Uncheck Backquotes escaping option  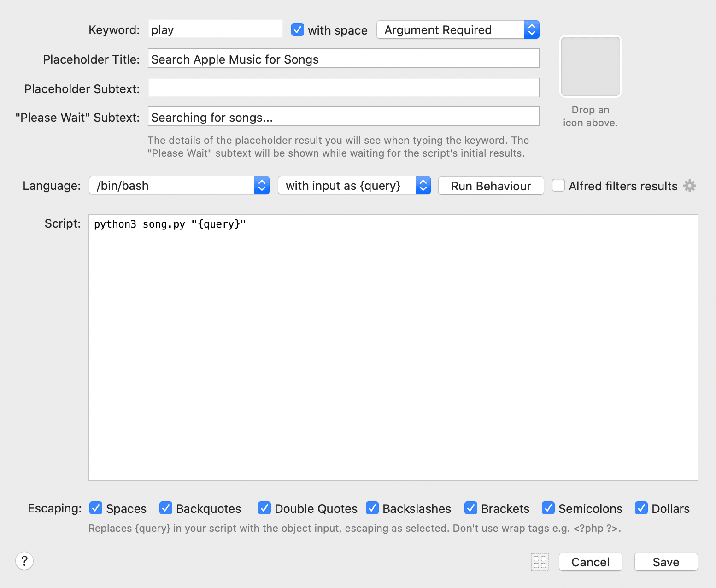point(166,508)
